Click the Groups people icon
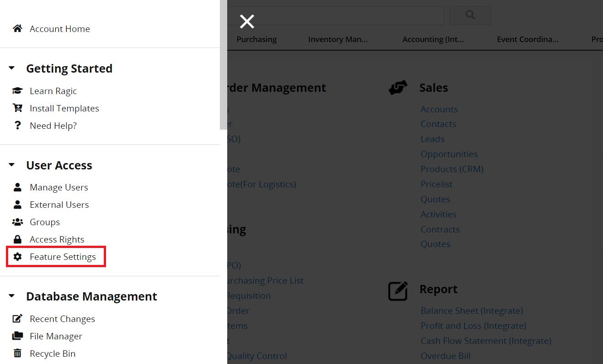603x364 pixels. point(17,222)
